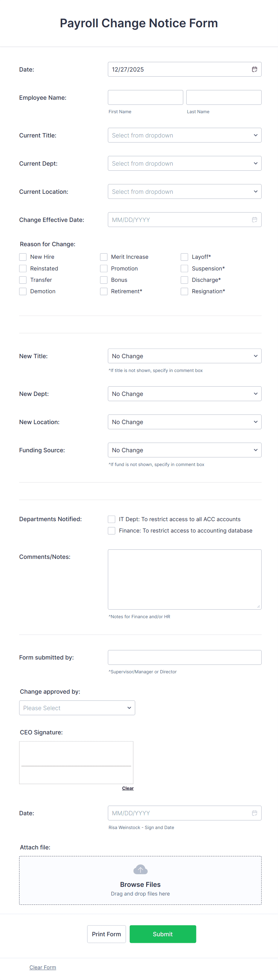This screenshot has width=278, height=980.
Task: Click the Clear Form link at the bottom
Action: click(42, 967)
